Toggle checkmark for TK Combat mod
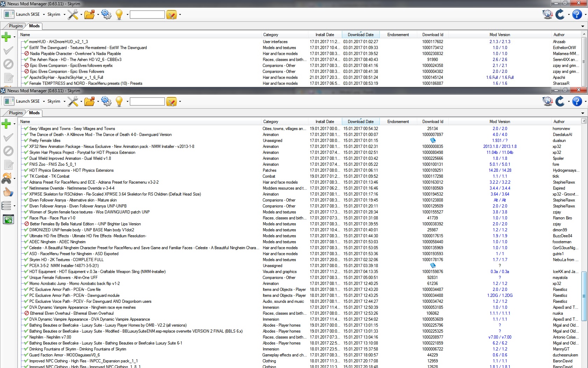Screen dimensions: 588x368 [x=25, y=176]
